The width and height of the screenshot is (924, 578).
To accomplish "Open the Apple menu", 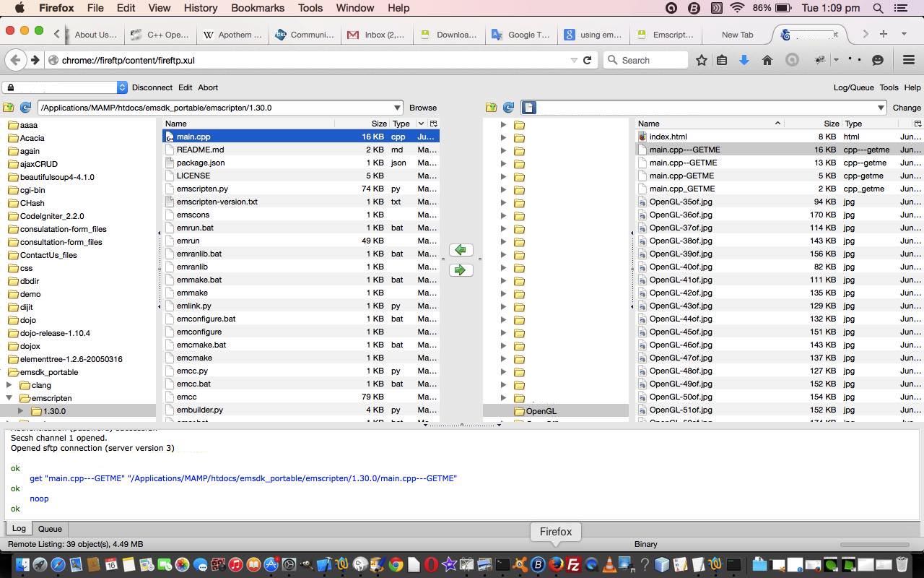I will coord(19,8).
